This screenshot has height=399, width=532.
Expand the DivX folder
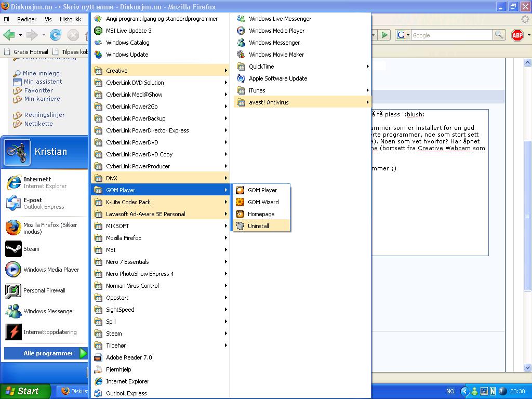160,178
